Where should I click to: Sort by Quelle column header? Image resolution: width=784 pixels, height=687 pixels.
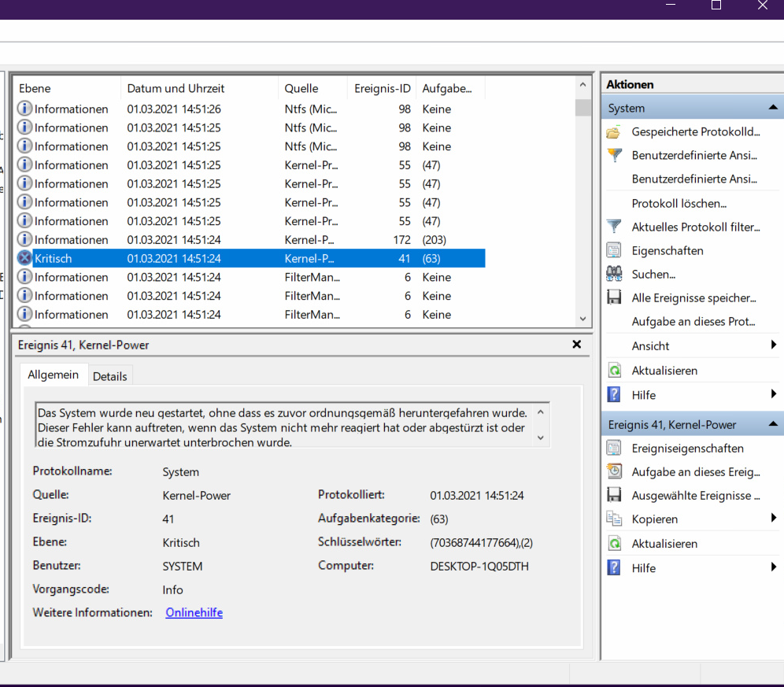click(313, 88)
